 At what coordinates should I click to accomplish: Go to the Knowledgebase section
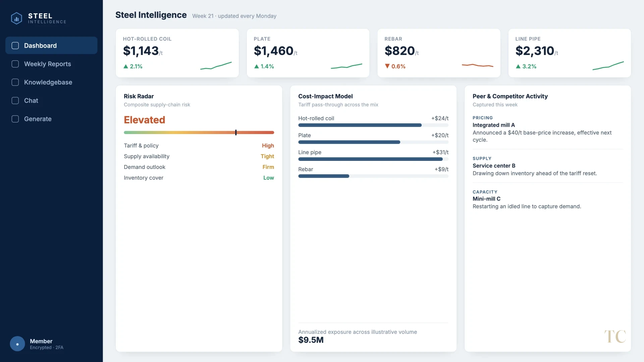[x=51, y=82]
